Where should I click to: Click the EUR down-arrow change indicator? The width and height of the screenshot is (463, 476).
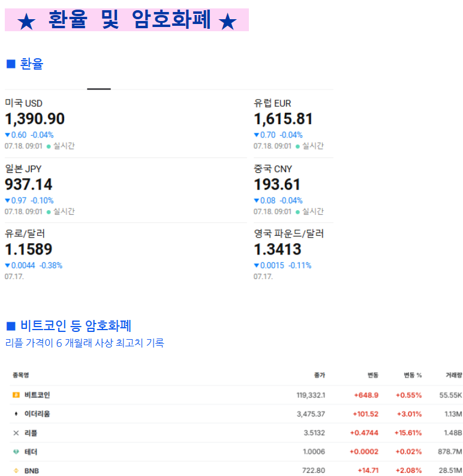pos(256,135)
